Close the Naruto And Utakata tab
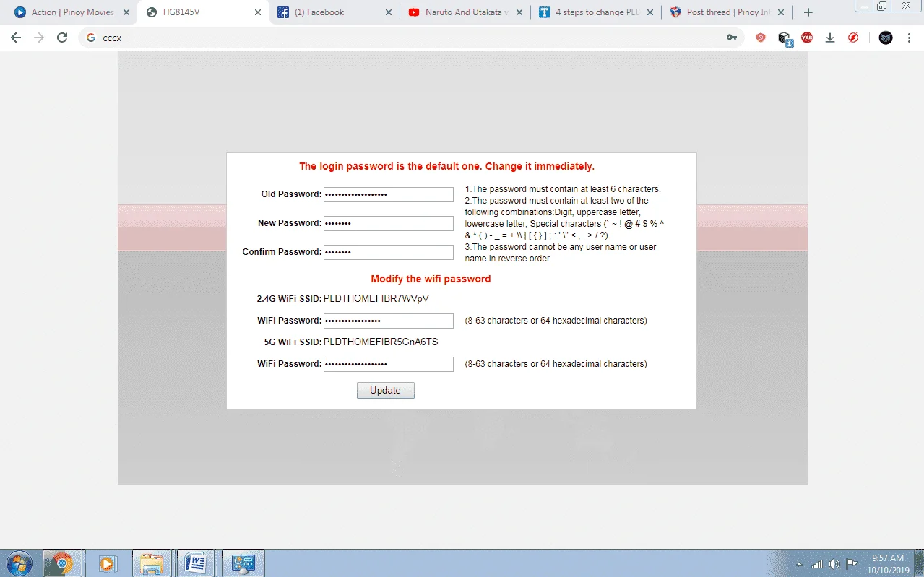 point(518,12)
